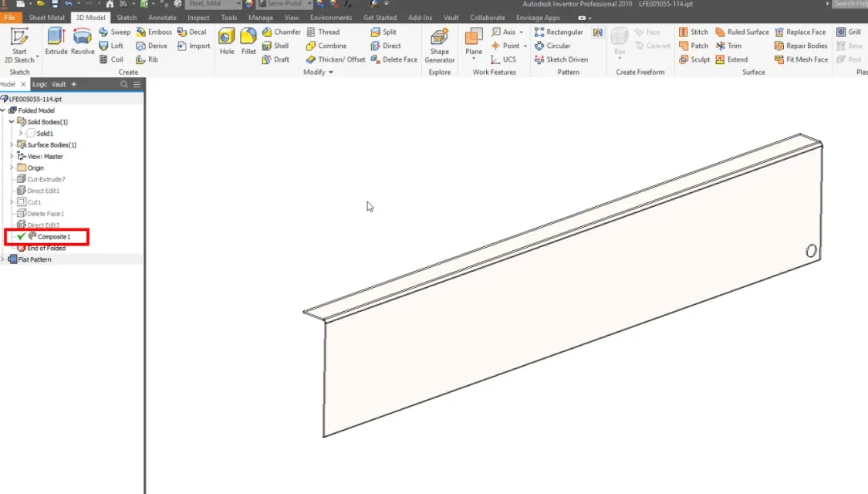Select the Revolve tool
Image resolution: width=868 pixels, height=494 pixels.
tap(83, 42)
